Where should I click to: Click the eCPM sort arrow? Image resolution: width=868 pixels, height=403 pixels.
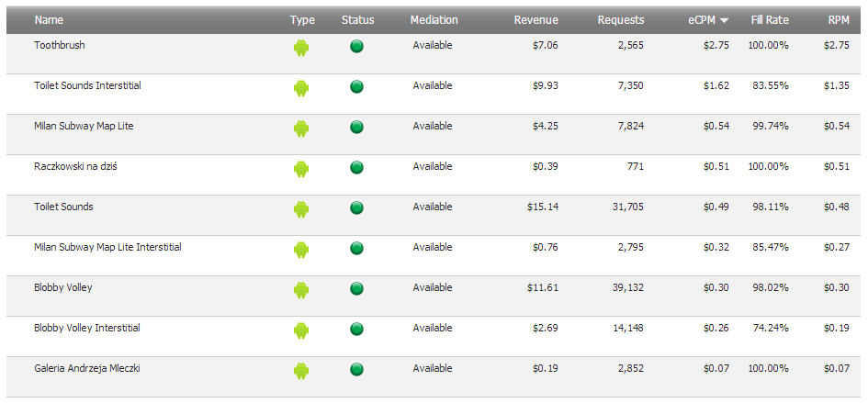pyautogui.click(x=724, y=20)
